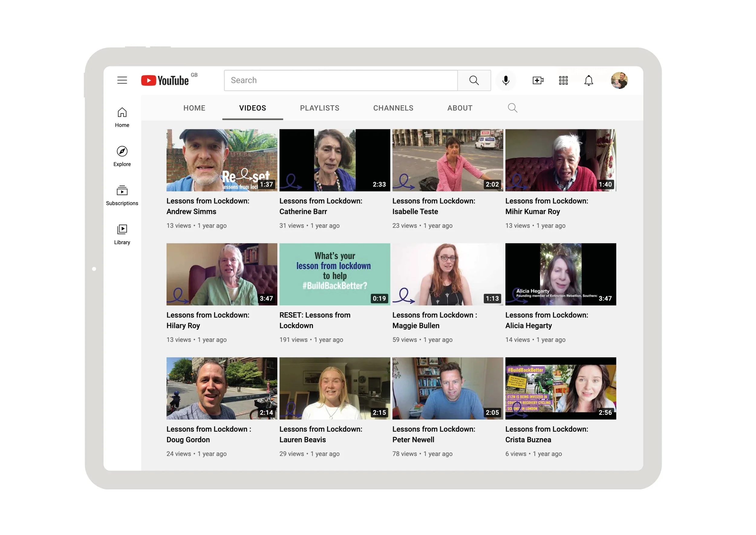Click into the Search input field
756x535 pixels.
coord(341,80)
